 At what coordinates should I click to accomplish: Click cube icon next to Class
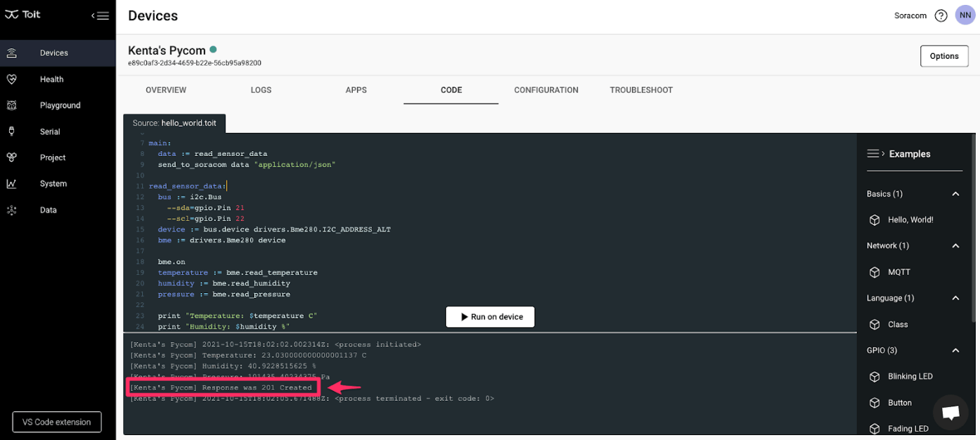point(874,325)
